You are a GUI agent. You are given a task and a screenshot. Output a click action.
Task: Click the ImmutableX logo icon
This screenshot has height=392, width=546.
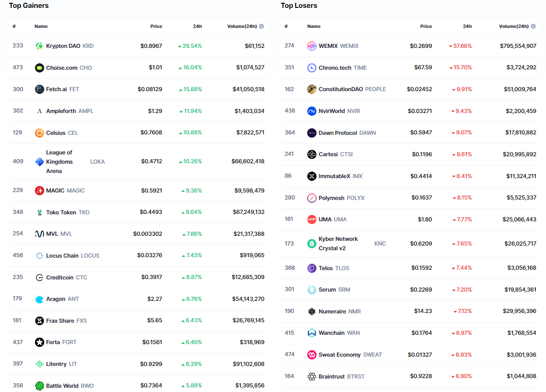pos(312,176)
